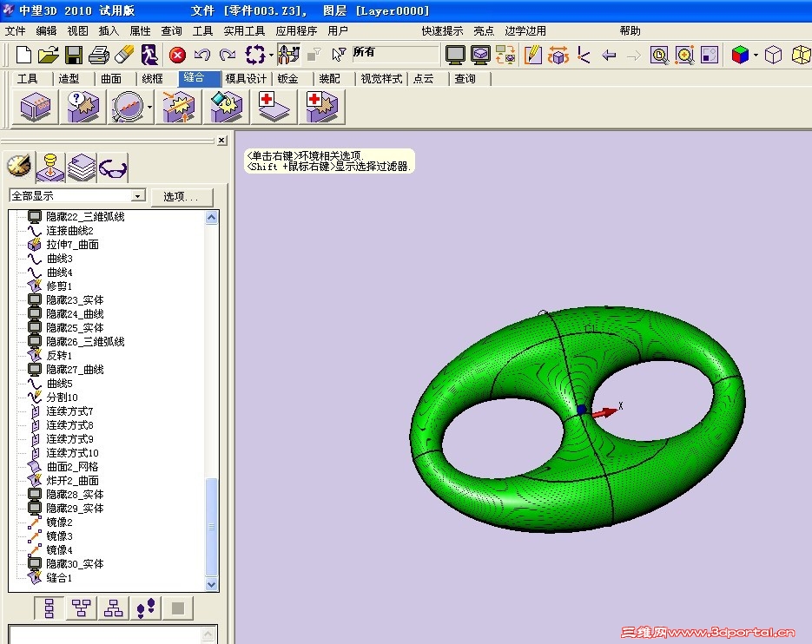812x644 pixels.
Task: Open the layer manager stacked sheets icon
Action: 82,168
